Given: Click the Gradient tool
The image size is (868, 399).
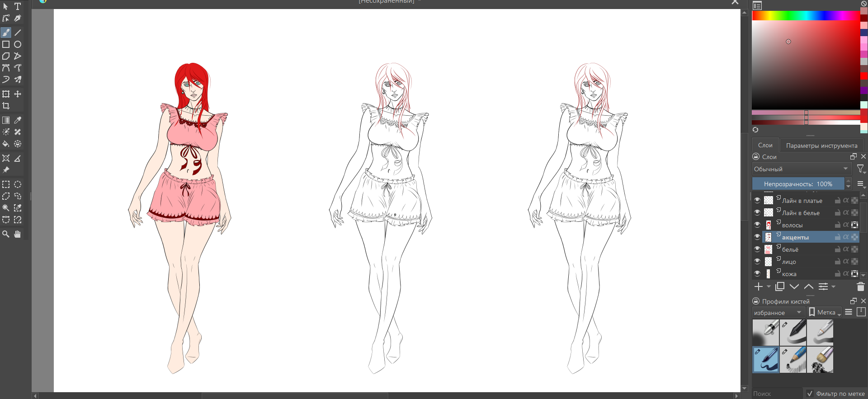Looking at the screenshot, I should tap(6, 120).
